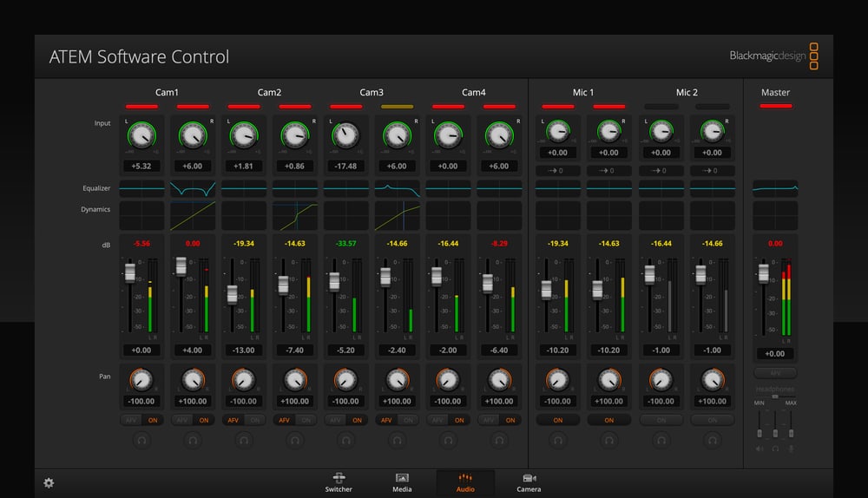
Task: Click the +4.00 fader level field
Action: pos(193,351)
